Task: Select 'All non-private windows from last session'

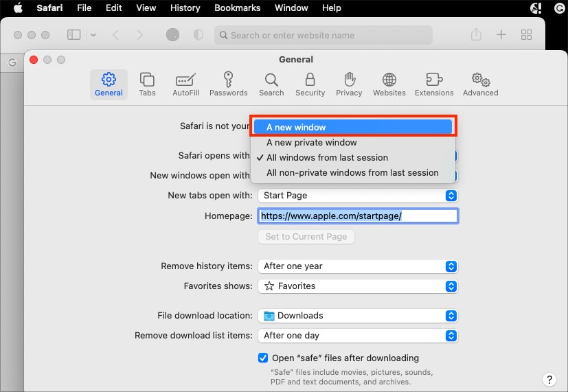Action: point(353,172)
